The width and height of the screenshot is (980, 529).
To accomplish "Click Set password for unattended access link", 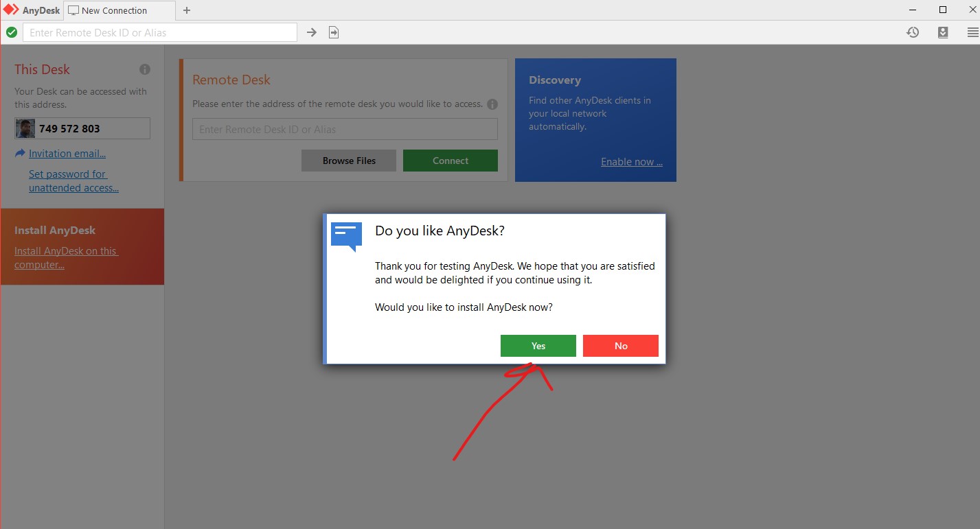I will 73,181.
